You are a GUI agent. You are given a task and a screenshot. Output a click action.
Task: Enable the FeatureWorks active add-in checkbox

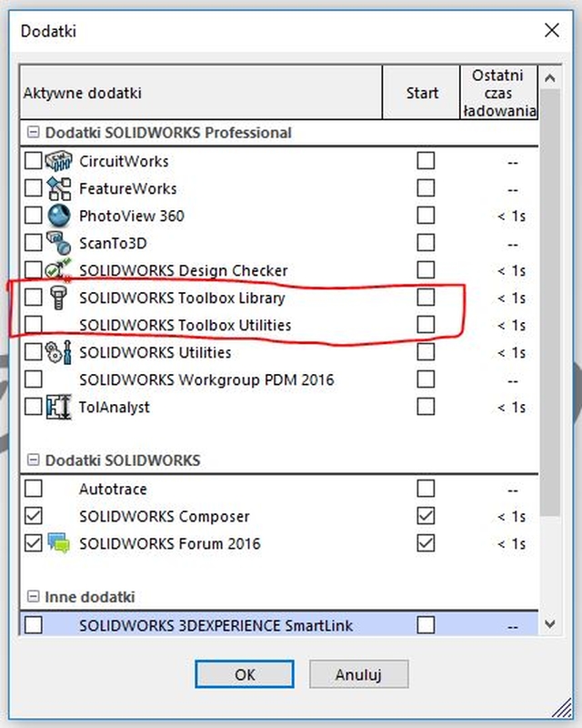[x=33, y=188]
